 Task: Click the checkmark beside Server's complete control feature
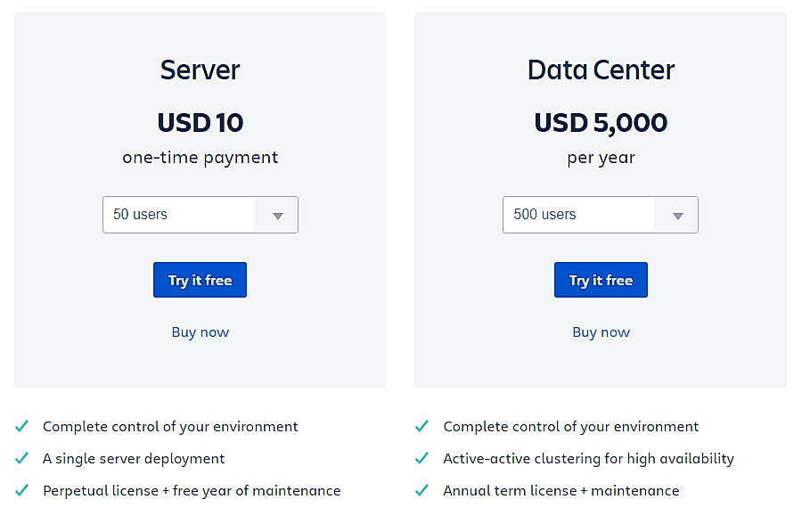pos(22,426)
